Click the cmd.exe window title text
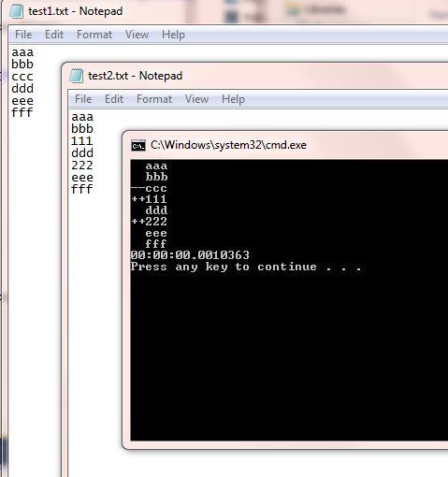Viewport: 448px width, 477px height. pyautogui.click(x=228, y=145)
